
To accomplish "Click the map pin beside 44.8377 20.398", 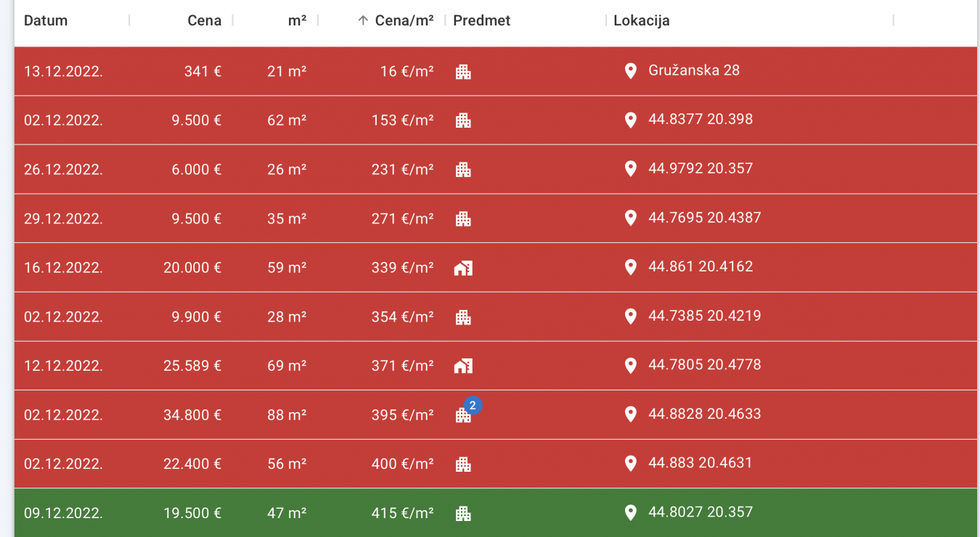I will point(631,120).
